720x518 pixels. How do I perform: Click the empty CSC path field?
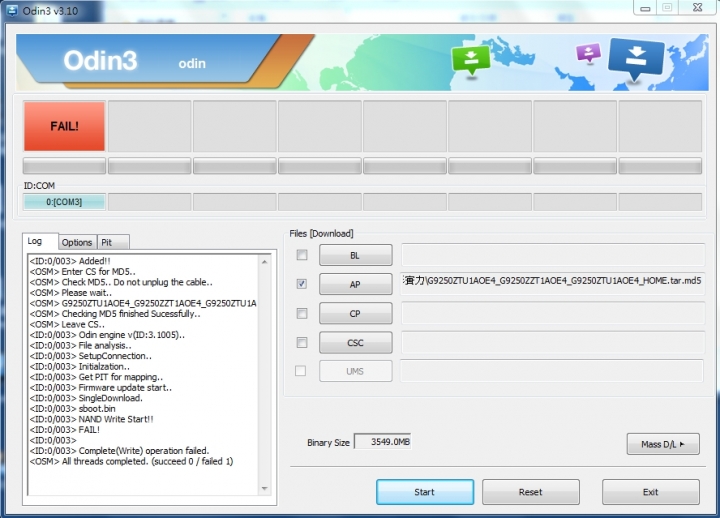coord(553,342)
